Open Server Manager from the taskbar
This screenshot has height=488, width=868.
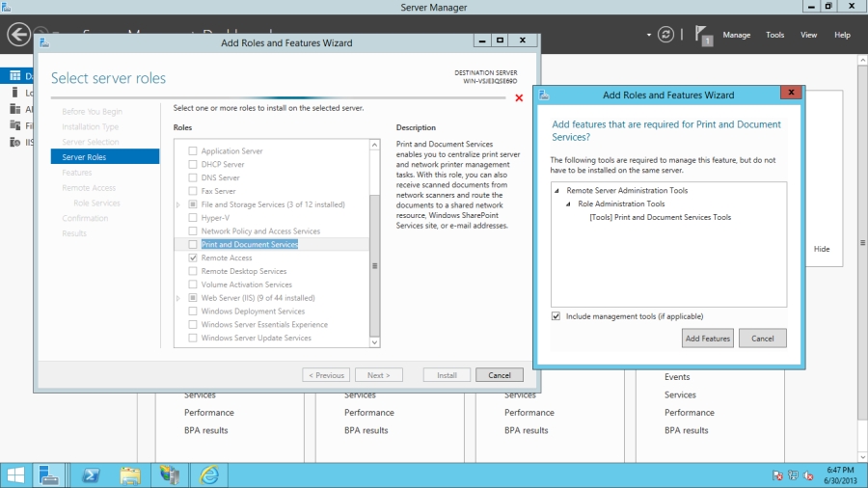[x=49, y=475]
